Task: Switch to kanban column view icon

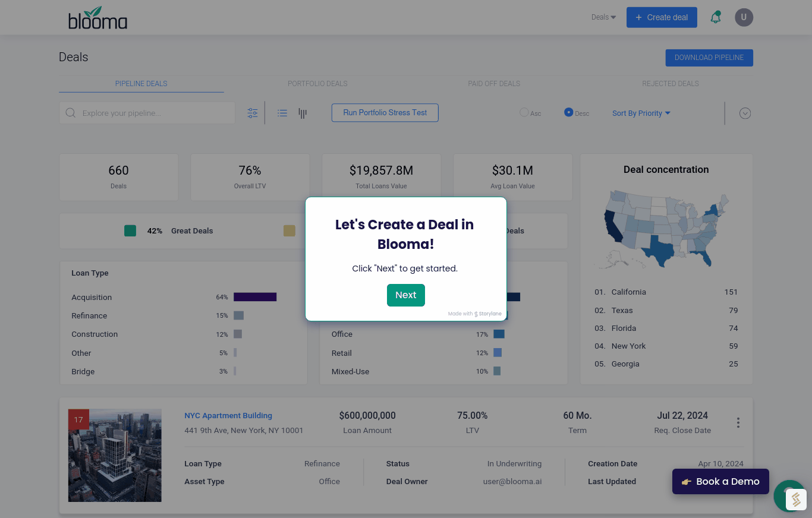Action: [x=303, y=113]
